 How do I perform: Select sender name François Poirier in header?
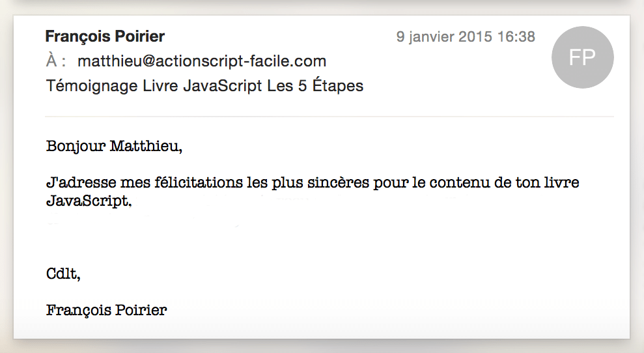pos(105,36)
